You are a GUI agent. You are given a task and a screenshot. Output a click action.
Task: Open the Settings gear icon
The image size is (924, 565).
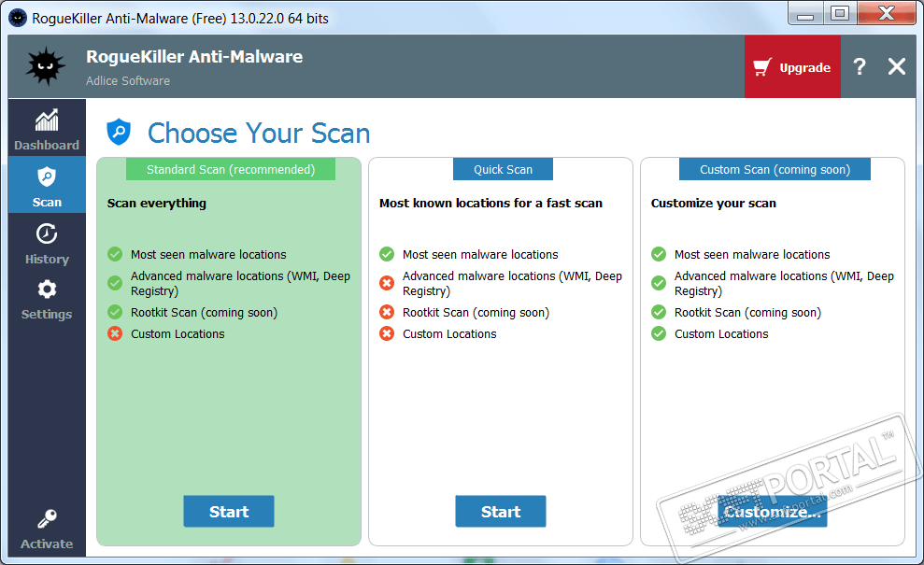(x=47, y=290)
